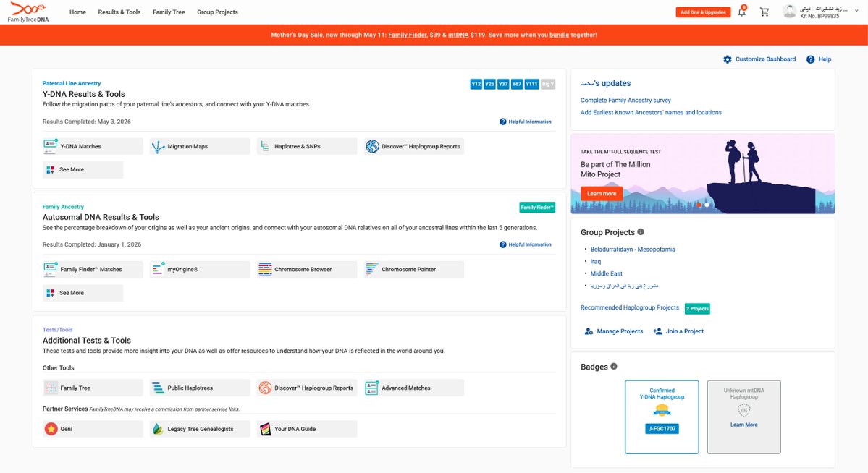
Task: Click the Family Finder badge
Action: coord(537,208)
